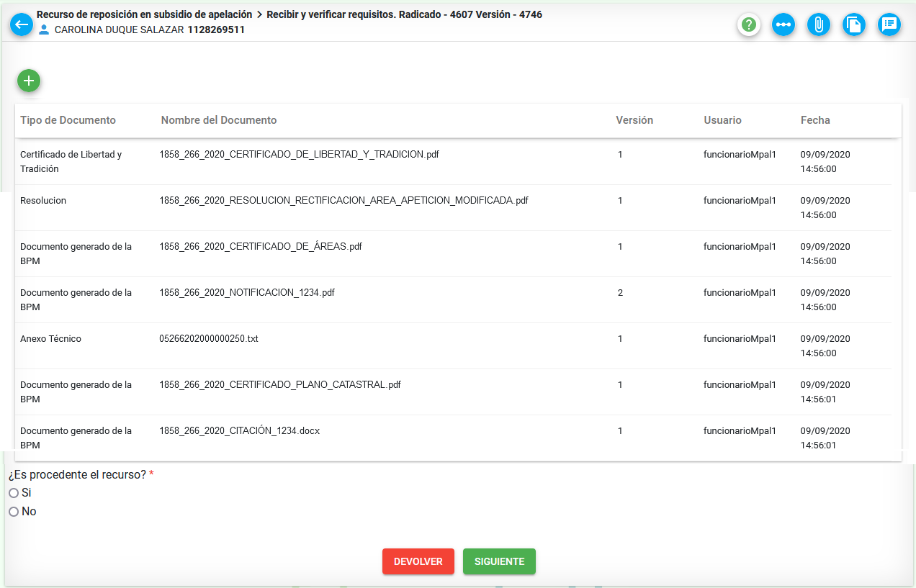
Task: Select the "No" radio option
Action: (14, 512)
